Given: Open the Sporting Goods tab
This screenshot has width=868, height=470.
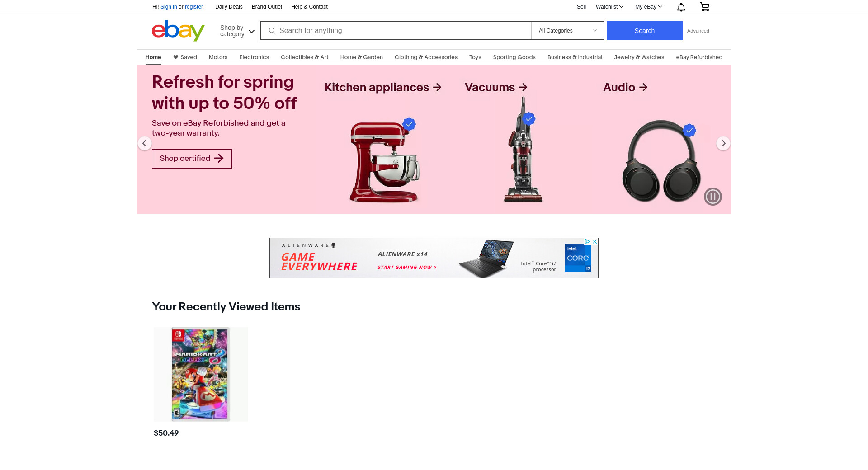Looking at the screenshot, I should pos(514,57).
